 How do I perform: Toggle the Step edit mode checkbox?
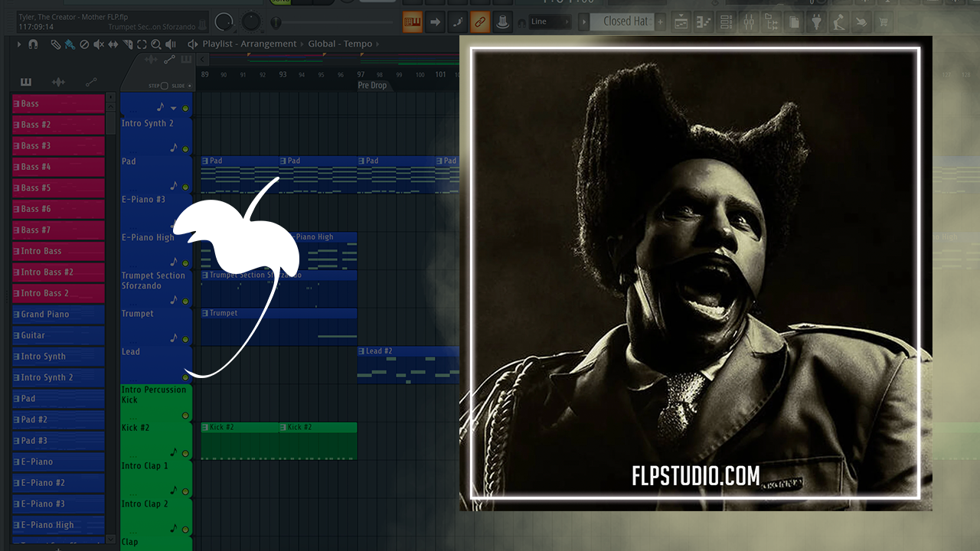click(x=164, y=86)
